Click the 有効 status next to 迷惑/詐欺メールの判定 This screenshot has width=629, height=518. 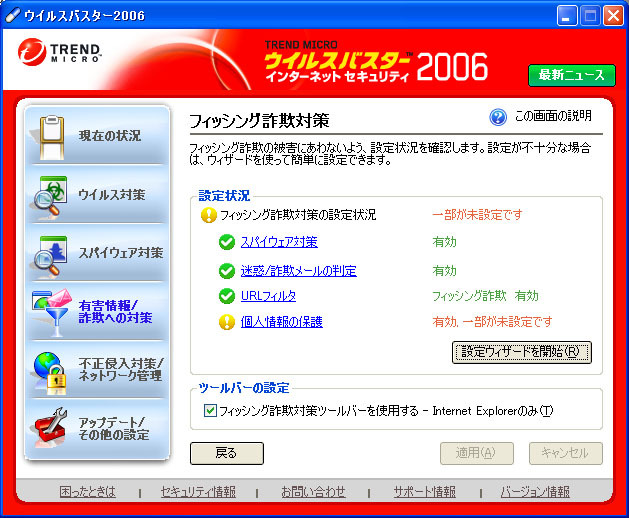(444, 271)
